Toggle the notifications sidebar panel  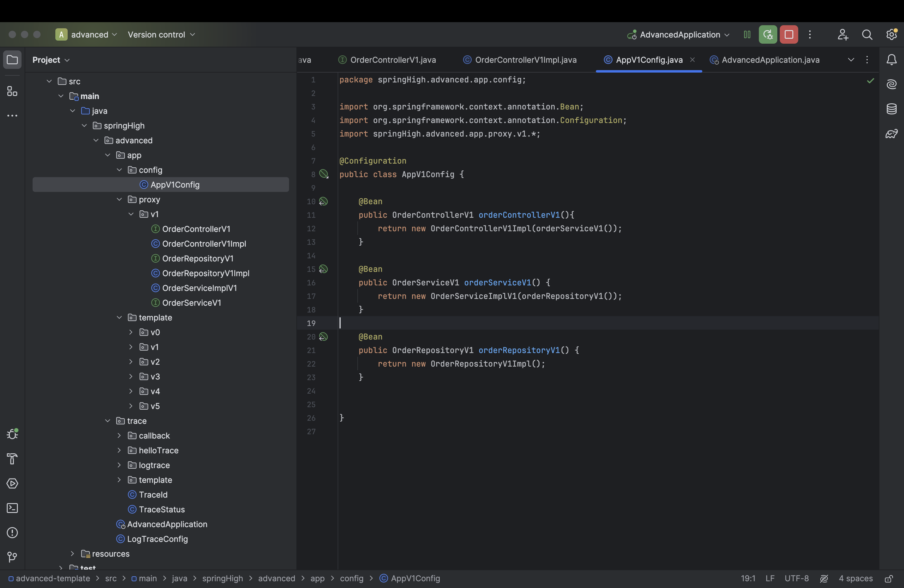pyautogui.click(x=892, y=60)
